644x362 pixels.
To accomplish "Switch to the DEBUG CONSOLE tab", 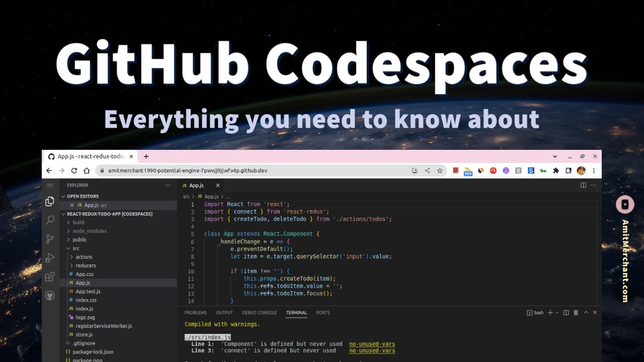I will tap(260, 313).
